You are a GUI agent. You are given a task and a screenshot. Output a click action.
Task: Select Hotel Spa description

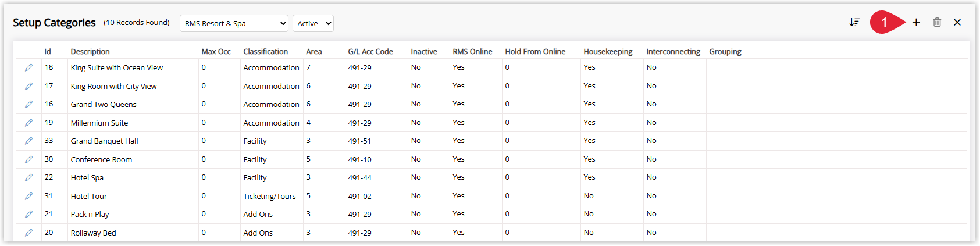pos(87,177)
